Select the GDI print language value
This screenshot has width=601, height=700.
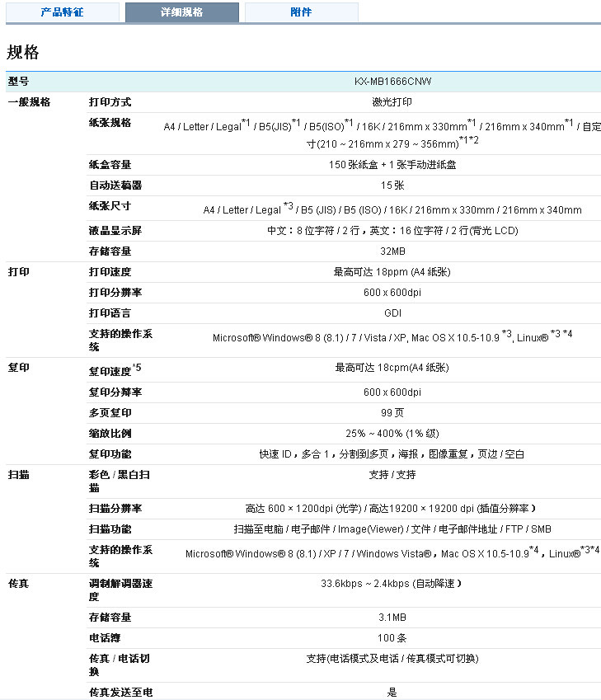tap(392, 313)
